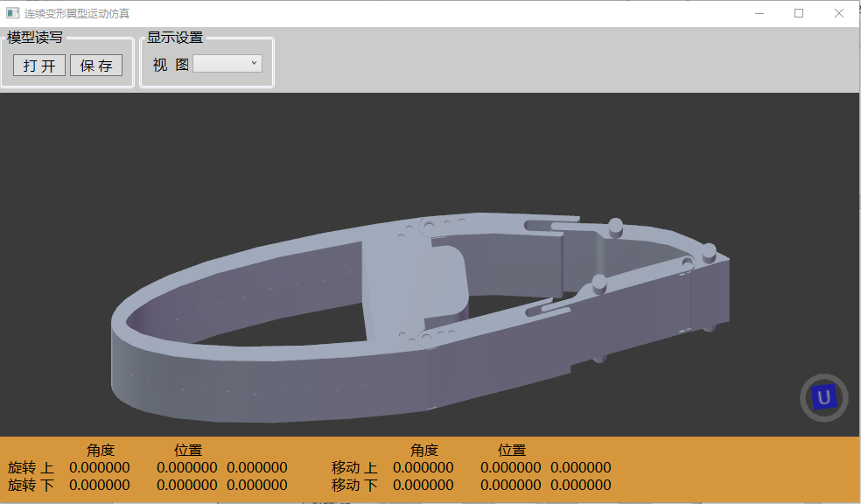Click the window title 连续变形翼型运动仿真
The image size is (861, 504).
click(77, 13)
